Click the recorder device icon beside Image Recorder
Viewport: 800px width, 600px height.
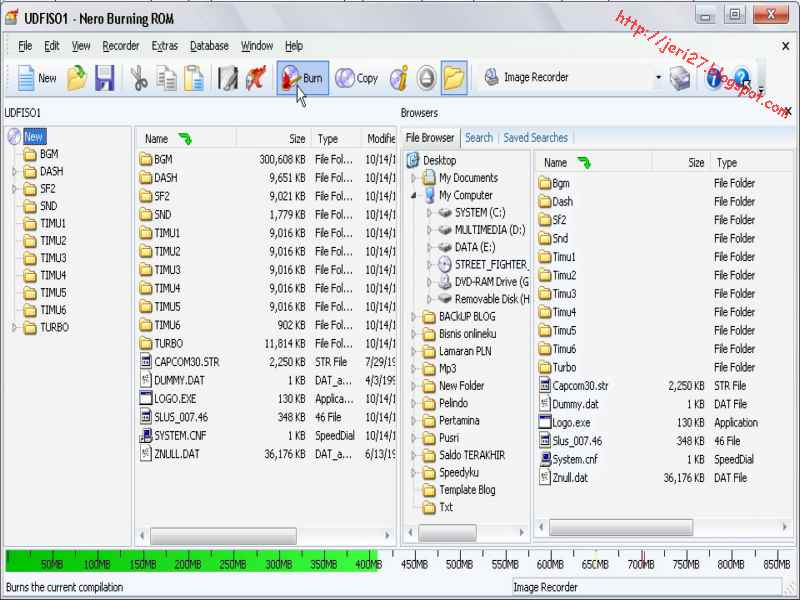(x=681, y=77)
